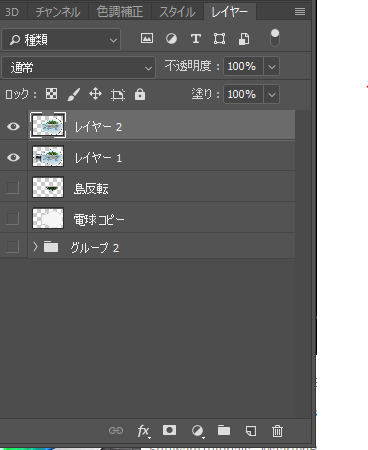Click the 塗り fill value field

[x=243, y=94]
